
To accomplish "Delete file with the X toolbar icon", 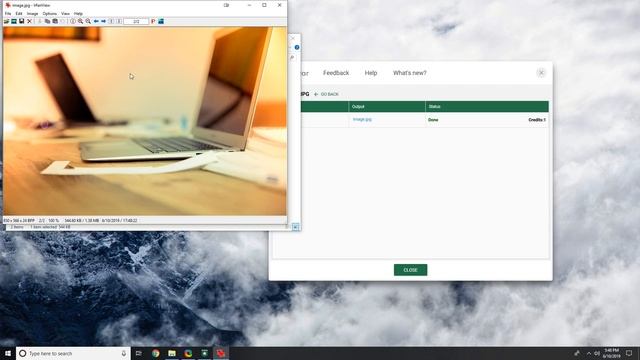I will (x=29, y=21).
